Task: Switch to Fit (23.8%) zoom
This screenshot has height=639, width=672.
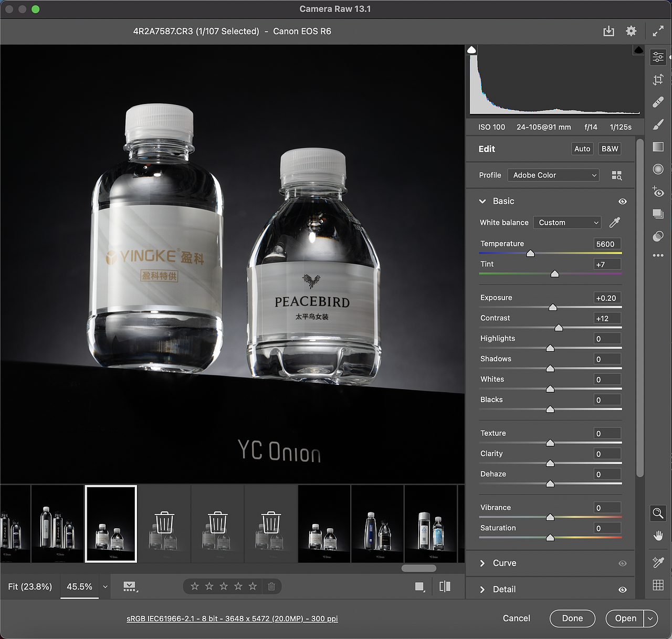Action: (x=30, y=586)
